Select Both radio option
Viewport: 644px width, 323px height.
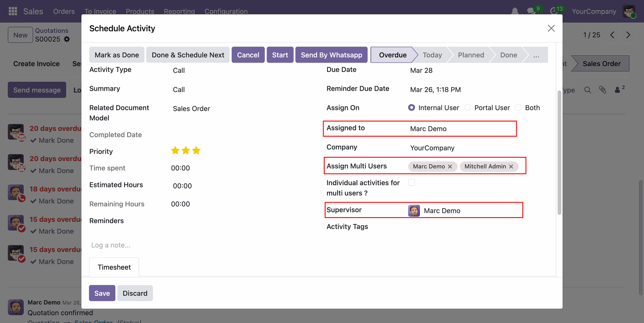coord(518,108)
